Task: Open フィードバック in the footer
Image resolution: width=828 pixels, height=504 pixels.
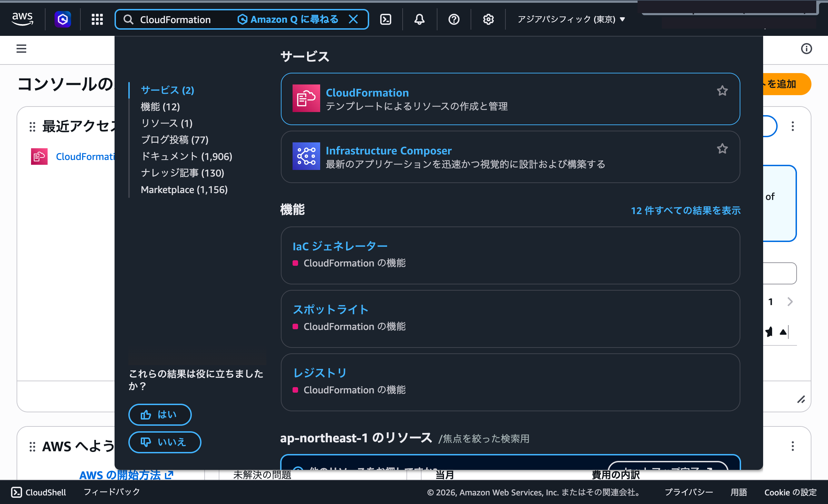Action: (112, 492)
